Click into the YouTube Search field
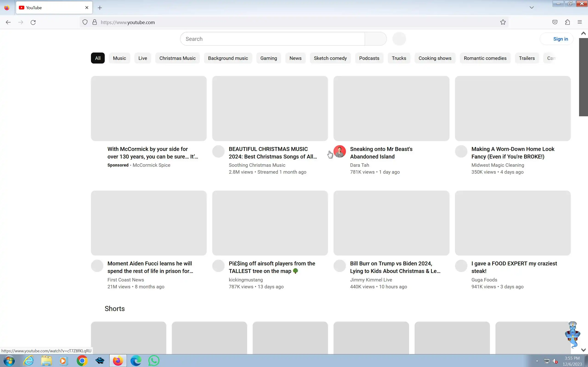The width and height of the screenshot is (588, 367). tap(272, 39)
